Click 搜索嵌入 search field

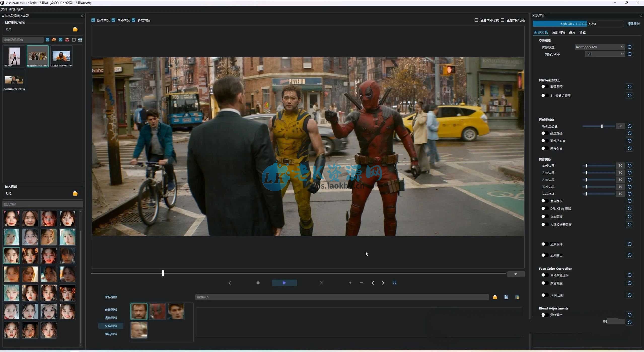coord(342,297)
